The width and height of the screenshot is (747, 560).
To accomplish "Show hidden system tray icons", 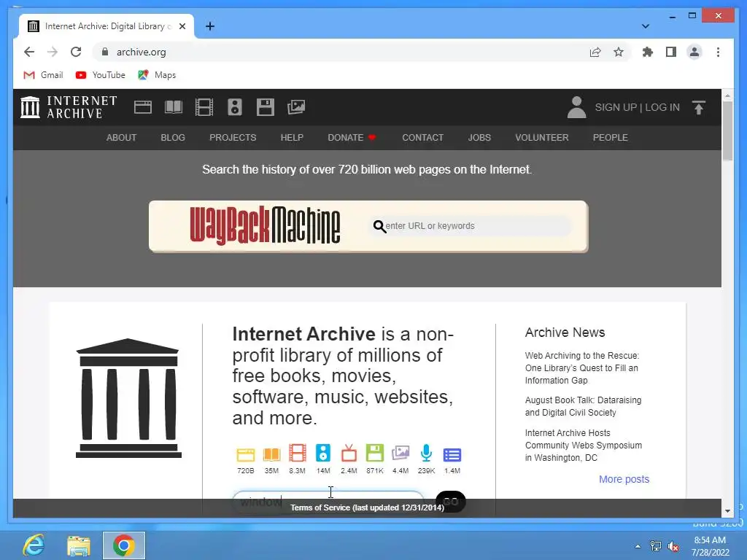I will click(x=638, y=546).
